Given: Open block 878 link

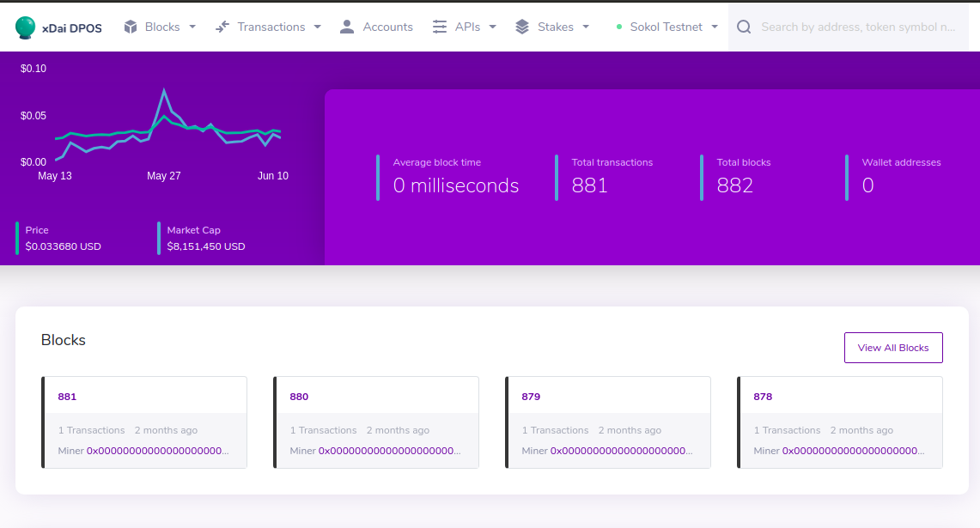Looking at the screenshot, I should point(763,396).
